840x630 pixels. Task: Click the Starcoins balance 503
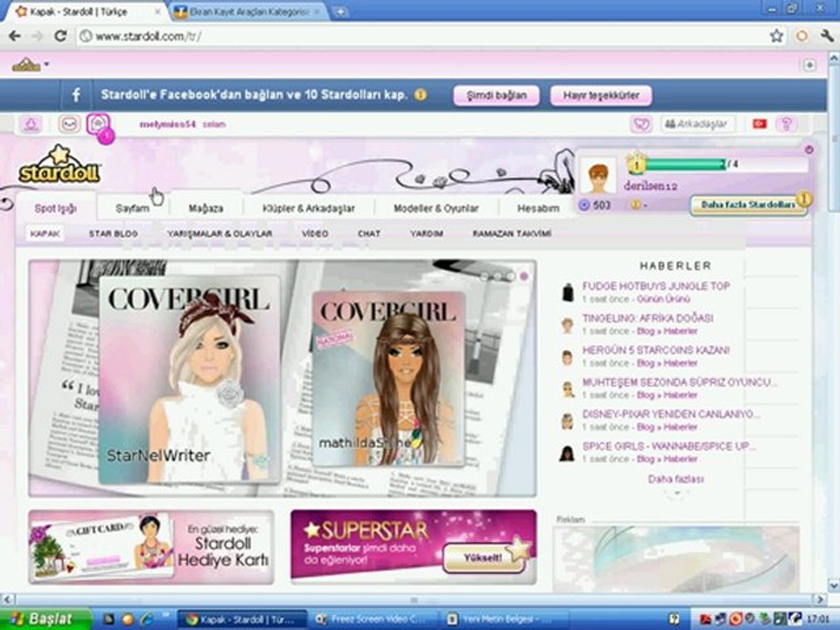pyautogui.click(x=596, y=205)
